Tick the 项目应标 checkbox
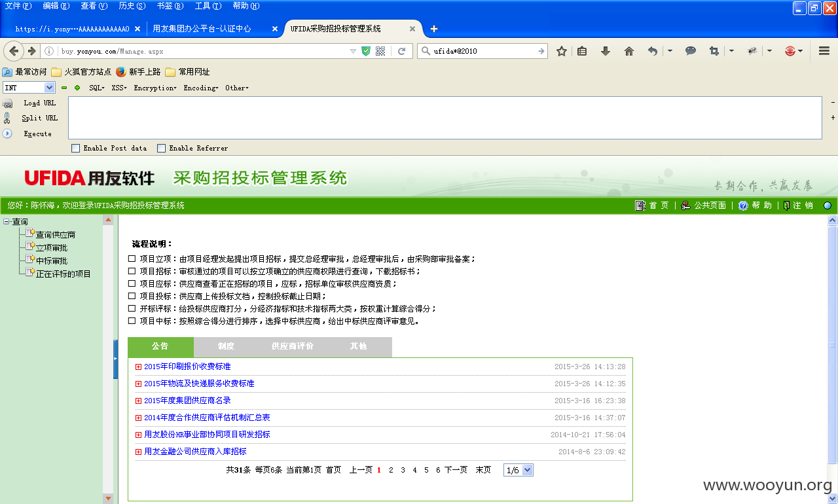The height and width of the screenshot is (504, 838). 132,284
